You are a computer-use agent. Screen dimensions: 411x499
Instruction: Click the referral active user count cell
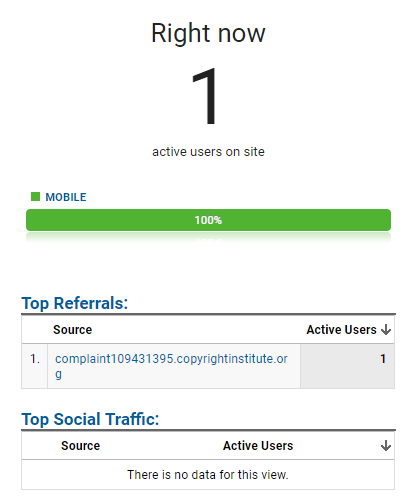pyautogui.click(x=347, y=366)
